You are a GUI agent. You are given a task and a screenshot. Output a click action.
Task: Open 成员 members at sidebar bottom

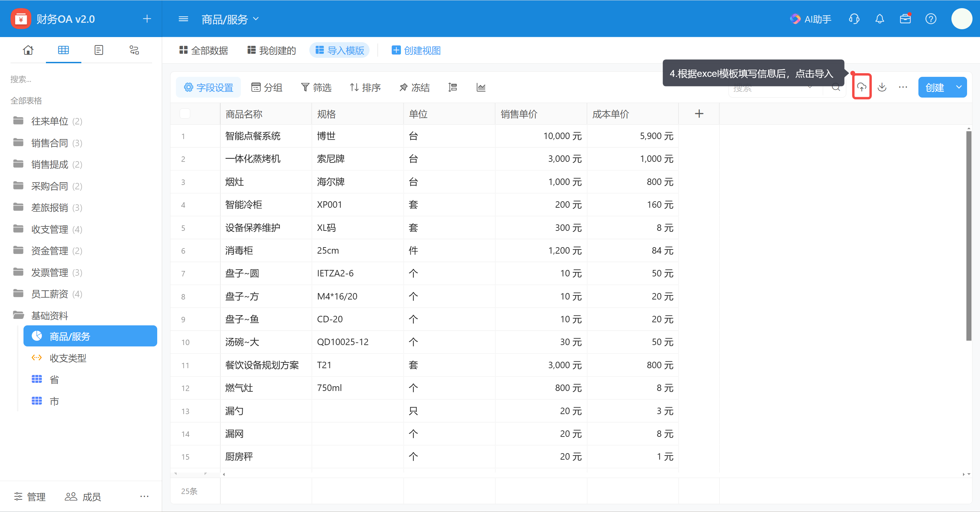(83, 496)
